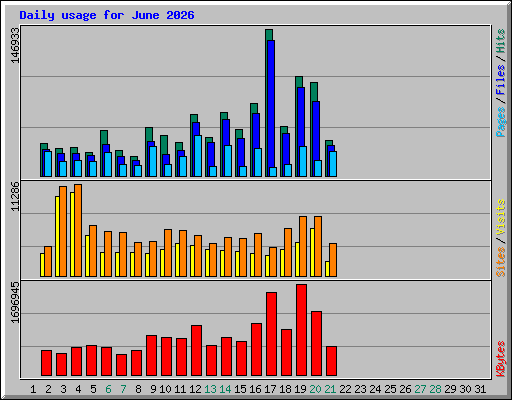Click day label 26 on the axis
512x400 pixels.
(405, 389)
